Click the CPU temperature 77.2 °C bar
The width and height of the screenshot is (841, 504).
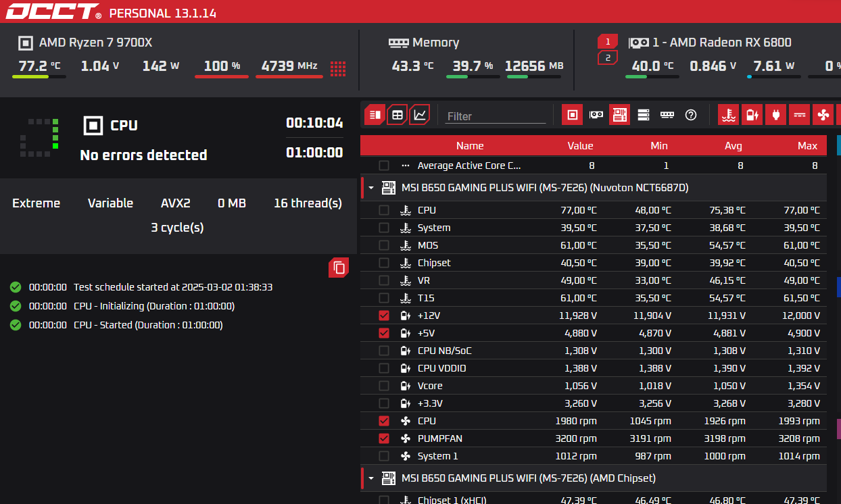click(x=39, y=76)
